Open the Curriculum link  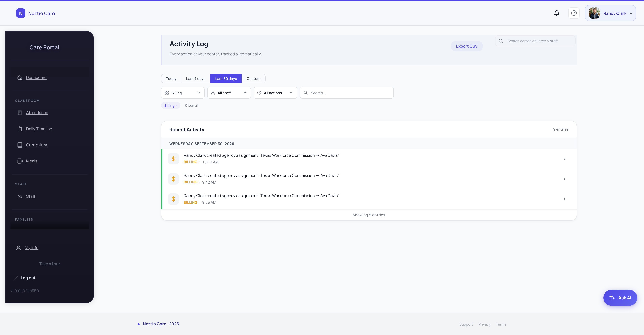click(37, 145)
